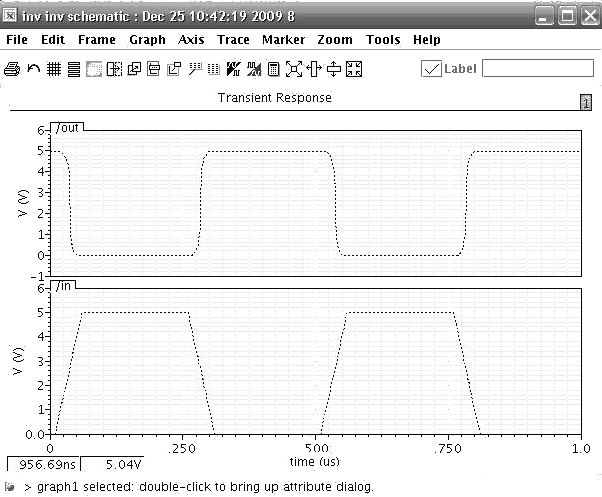Click the 956.69ns cursor time readout

tap(43, 464)
